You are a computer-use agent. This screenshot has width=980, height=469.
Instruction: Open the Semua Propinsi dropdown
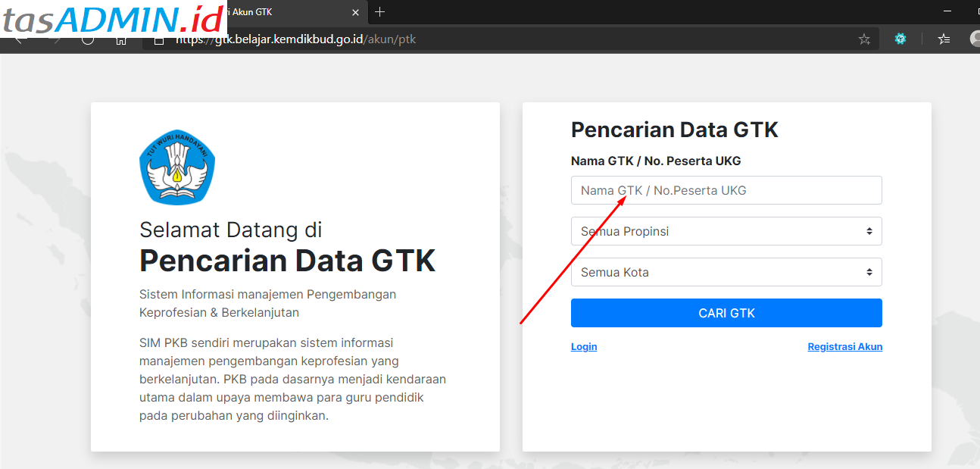726,231
